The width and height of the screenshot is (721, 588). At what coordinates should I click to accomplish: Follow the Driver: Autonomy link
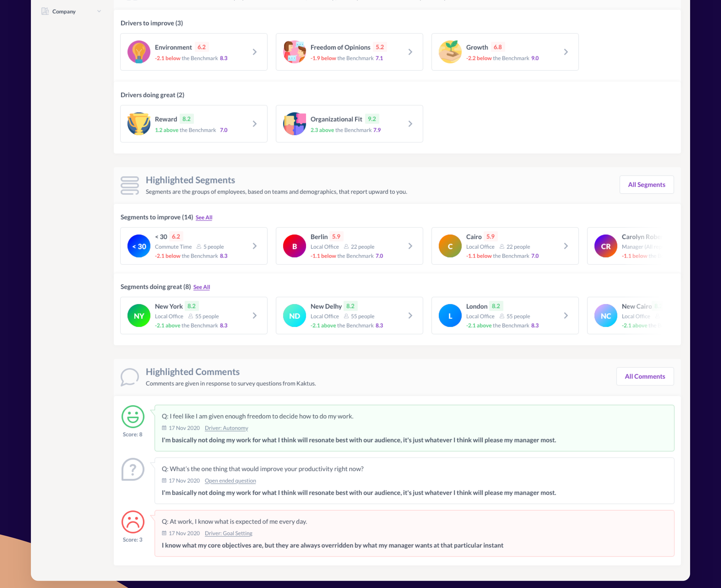coord(226,428)
